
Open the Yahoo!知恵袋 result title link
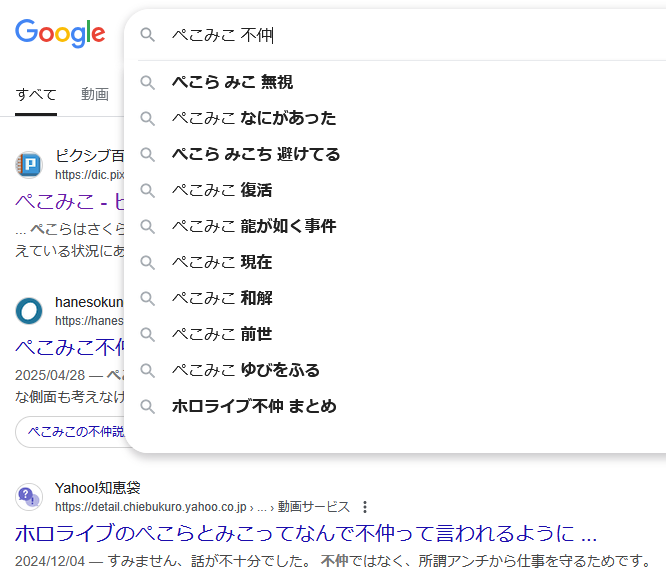[x=306, y=530]
